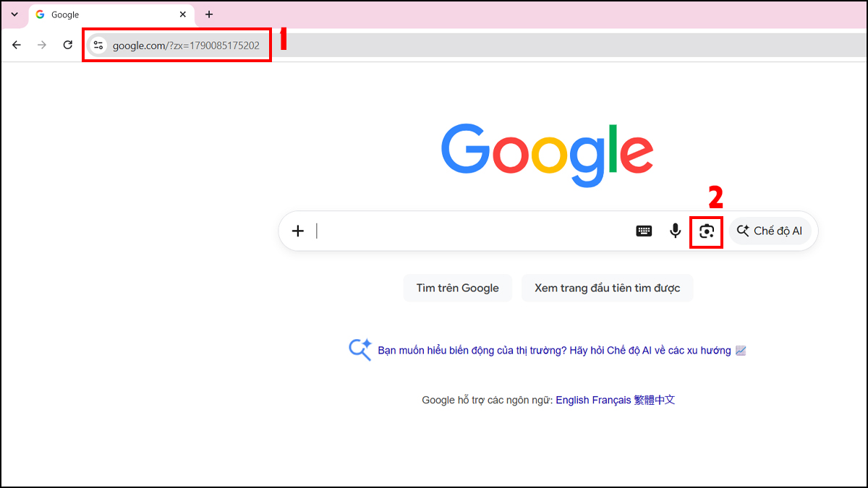Reload the page with refresh icon

pyautogui.click(x=67, y=45)
